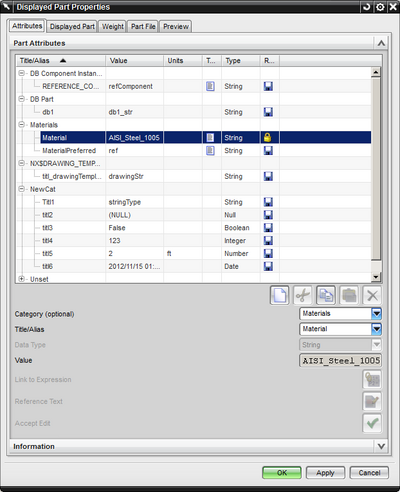Click the ft units cell
The width and height of the screenshot is (400, 492).
coord(183,253)
